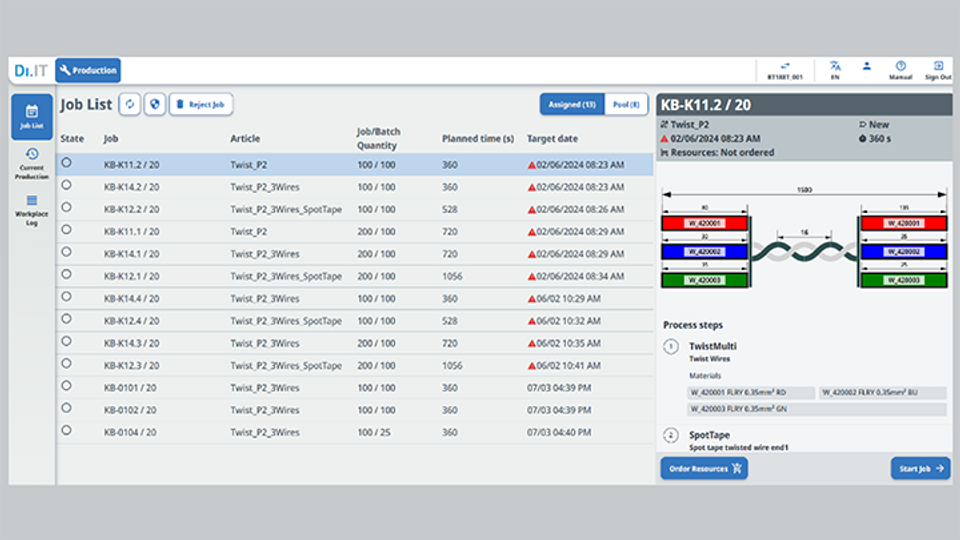Select radio button for job KB-0101 / 20
The image size is (960, 540).
67,386
